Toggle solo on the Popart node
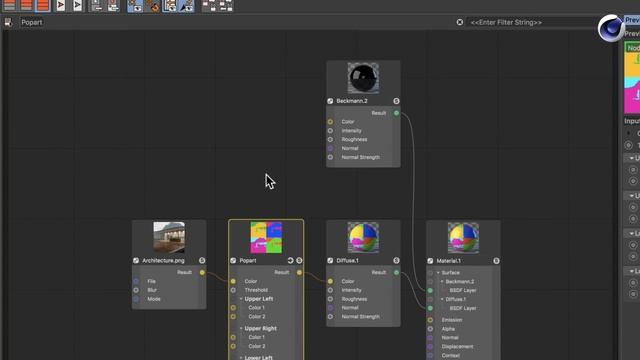The width and height of the screenshot is (640, 360). (x=299, y=260)
